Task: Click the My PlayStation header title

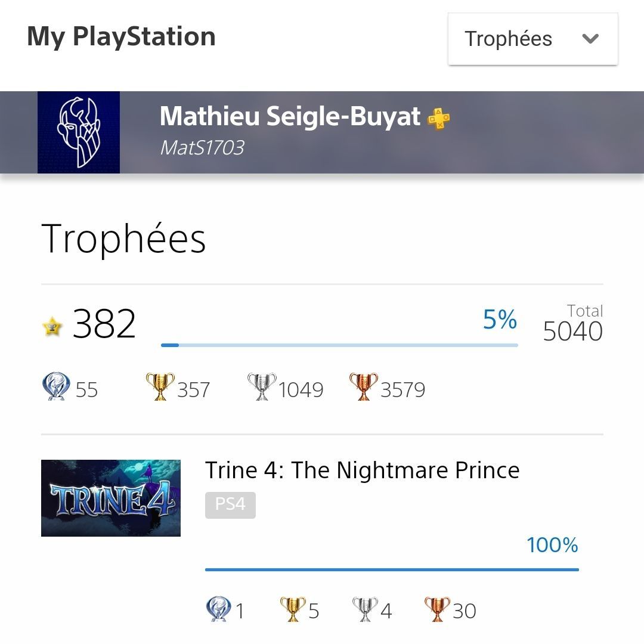Action: 121,36
